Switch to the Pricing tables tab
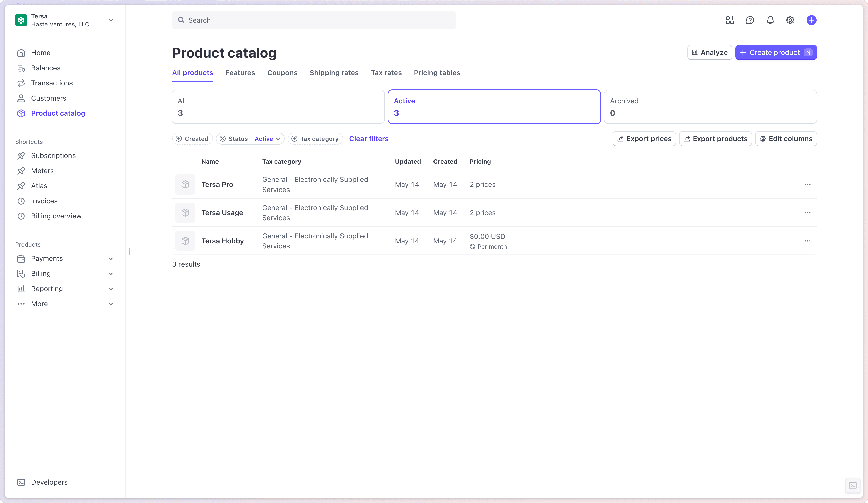This screenshot has width=868, height=503. click(437, 73)
